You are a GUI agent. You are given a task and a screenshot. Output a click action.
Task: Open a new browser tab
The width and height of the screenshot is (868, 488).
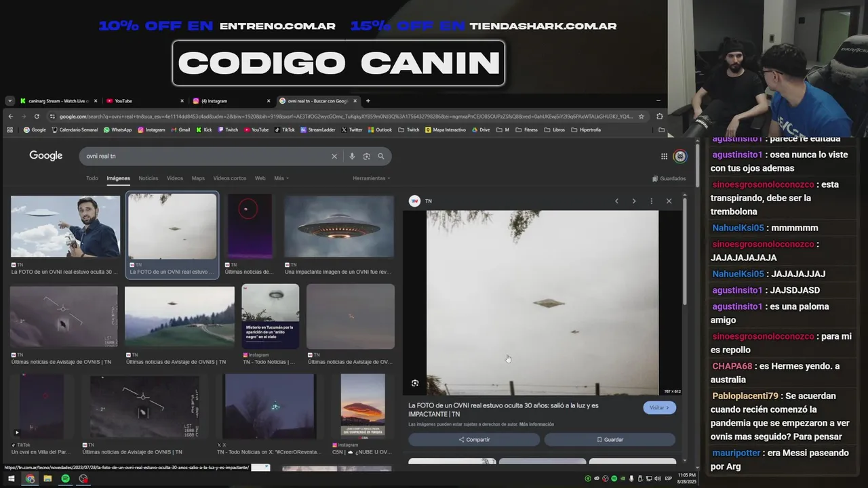tap(368, 101)
